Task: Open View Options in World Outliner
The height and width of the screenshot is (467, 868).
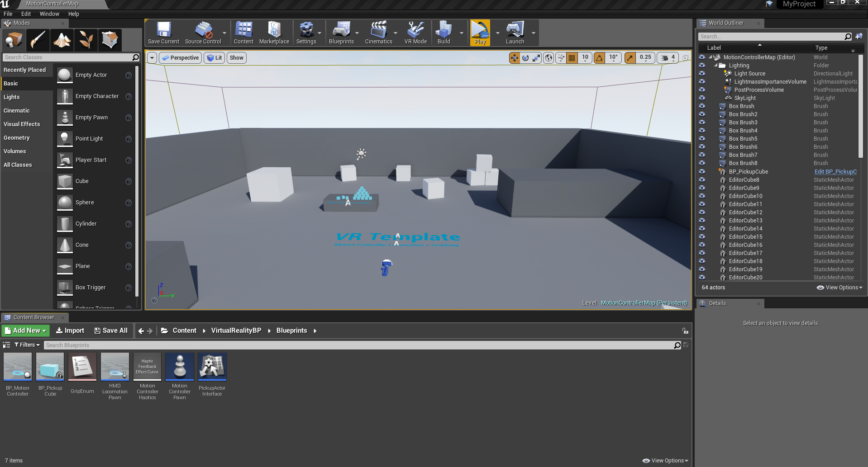Action: (x=840, y=288)
